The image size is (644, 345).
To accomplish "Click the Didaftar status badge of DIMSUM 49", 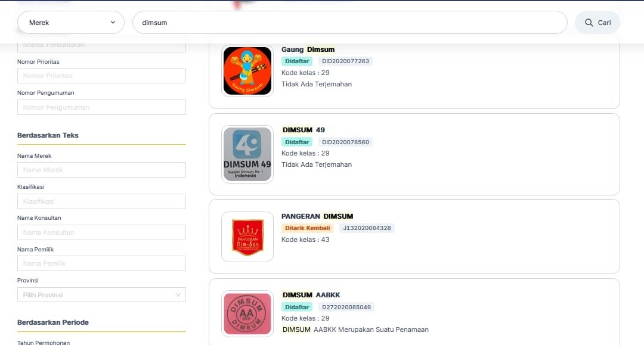I will point(297,142).
